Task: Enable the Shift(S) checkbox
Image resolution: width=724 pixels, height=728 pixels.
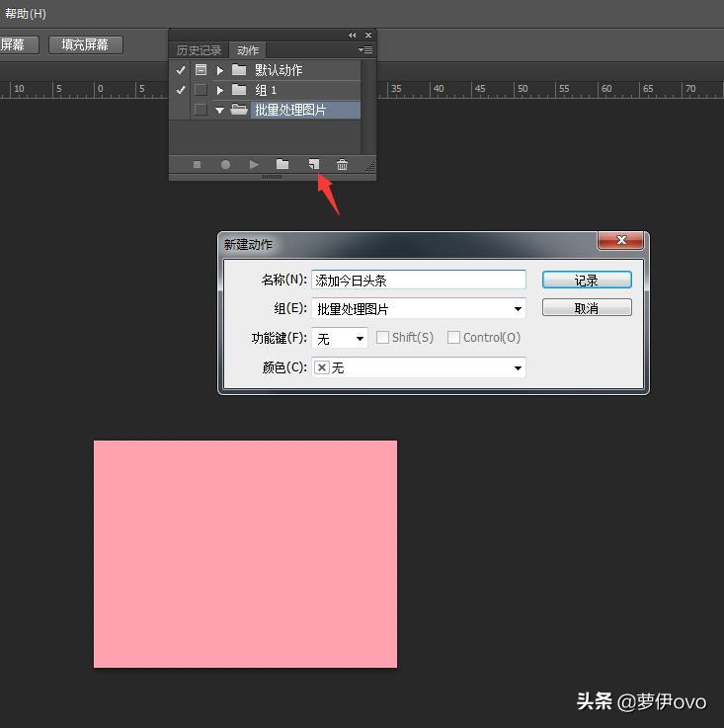Action: pos(383,338)
